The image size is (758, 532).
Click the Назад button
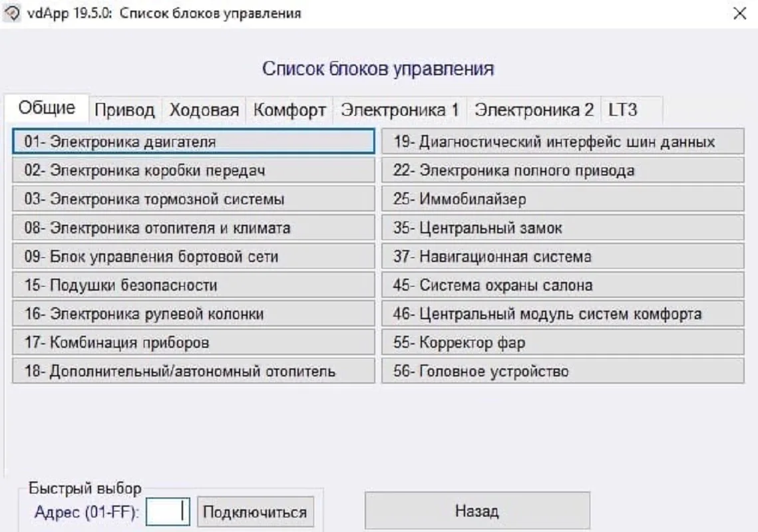(x=476, y=511)
